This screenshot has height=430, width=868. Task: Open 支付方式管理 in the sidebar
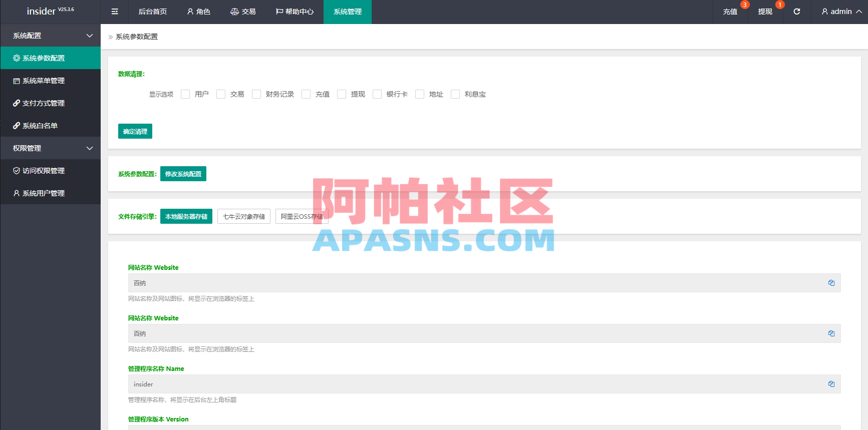point(51,103)
